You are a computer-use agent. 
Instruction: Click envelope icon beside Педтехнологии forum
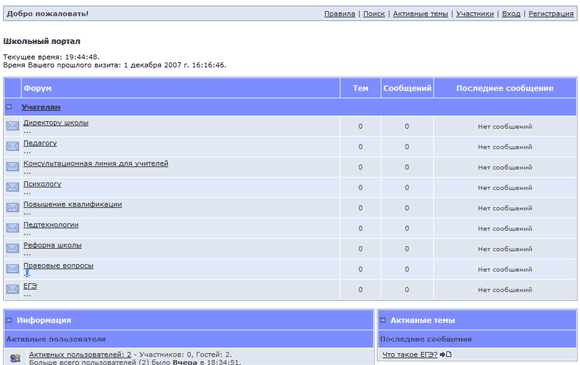click(13, 228)
